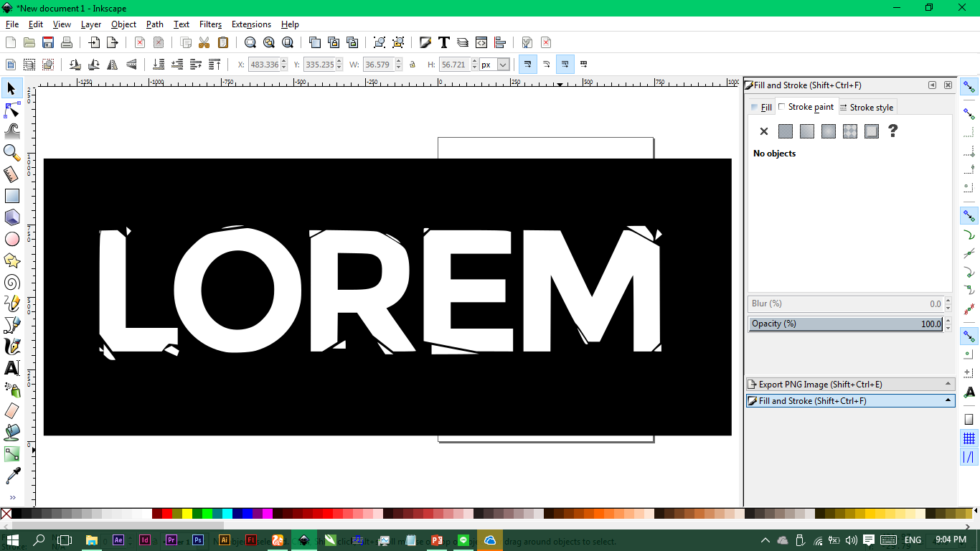Pick a color with the Dropper tool

pos(11,475)
